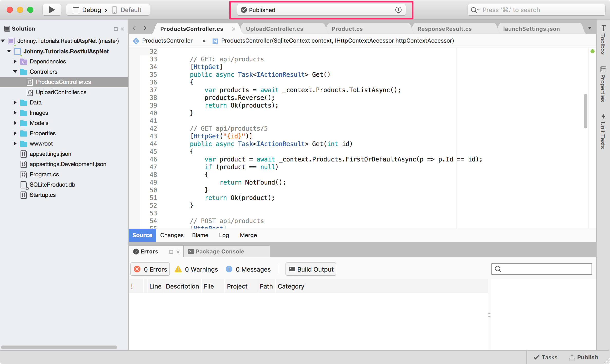The image size is (610, 364).
Task: Open the Properties side pad on the right edge
Action: coord(603,84)
